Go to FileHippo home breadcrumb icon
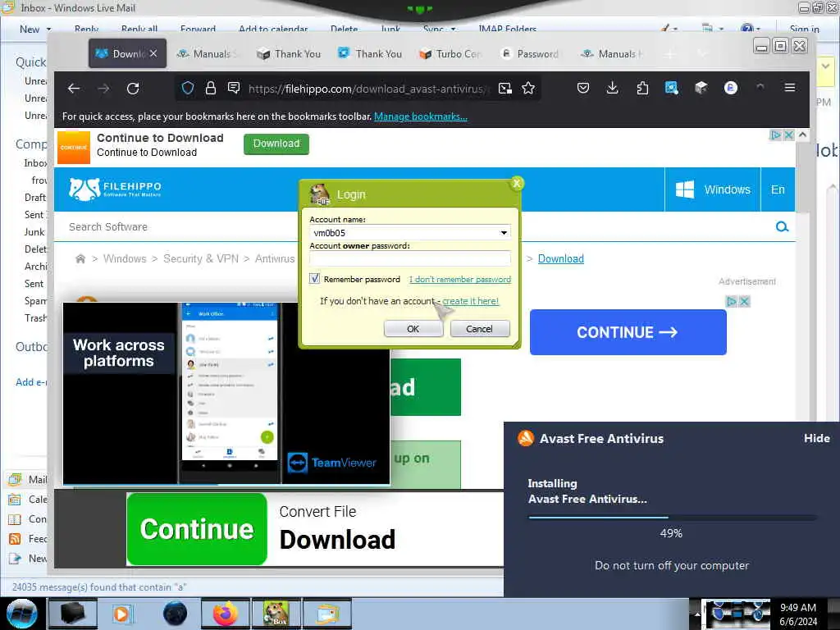The height and width of the screenshot is (630, 840). click(x=80, y=258)
